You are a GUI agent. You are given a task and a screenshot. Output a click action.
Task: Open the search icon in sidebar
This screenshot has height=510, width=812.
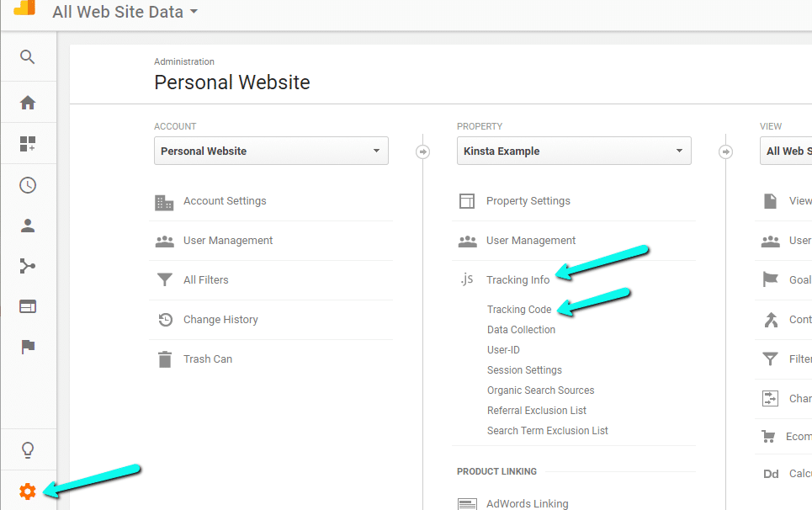[x=28, y=57]
